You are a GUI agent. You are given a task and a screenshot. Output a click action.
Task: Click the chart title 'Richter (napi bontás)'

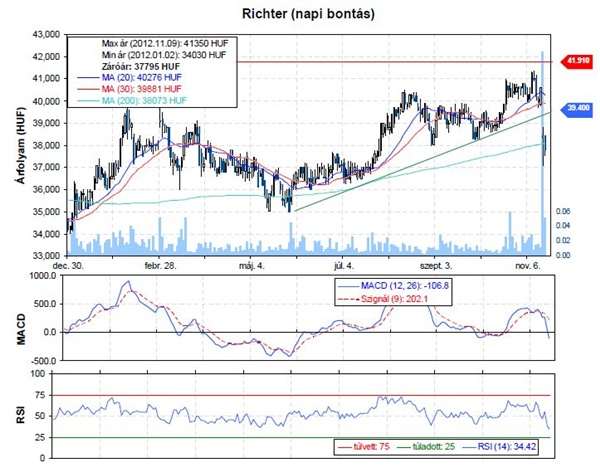tap(308, 14)
